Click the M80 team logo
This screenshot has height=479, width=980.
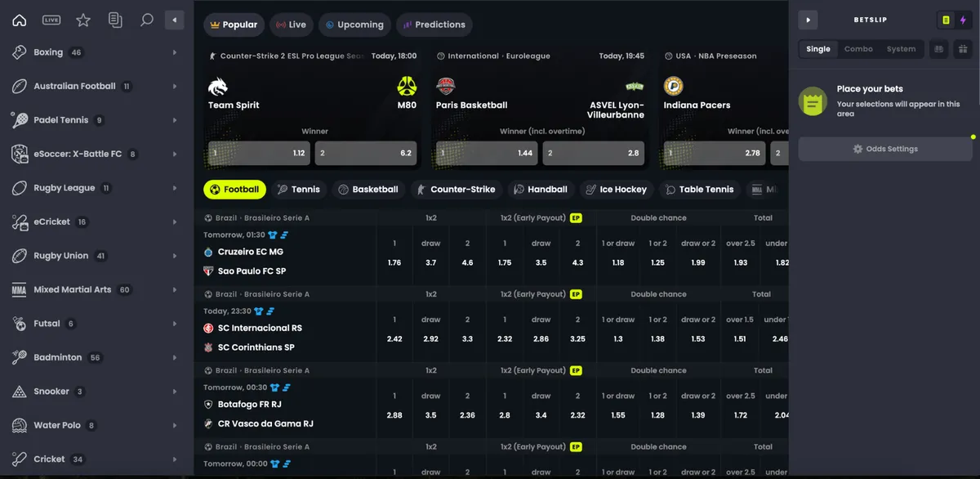pos(407,86)
